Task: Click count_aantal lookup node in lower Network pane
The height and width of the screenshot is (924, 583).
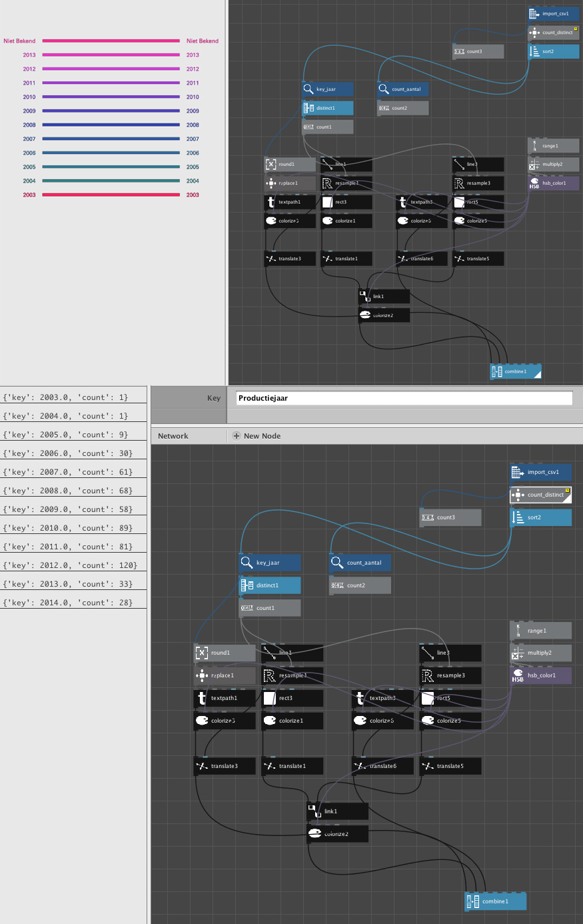Action: [x=360, y=563]
